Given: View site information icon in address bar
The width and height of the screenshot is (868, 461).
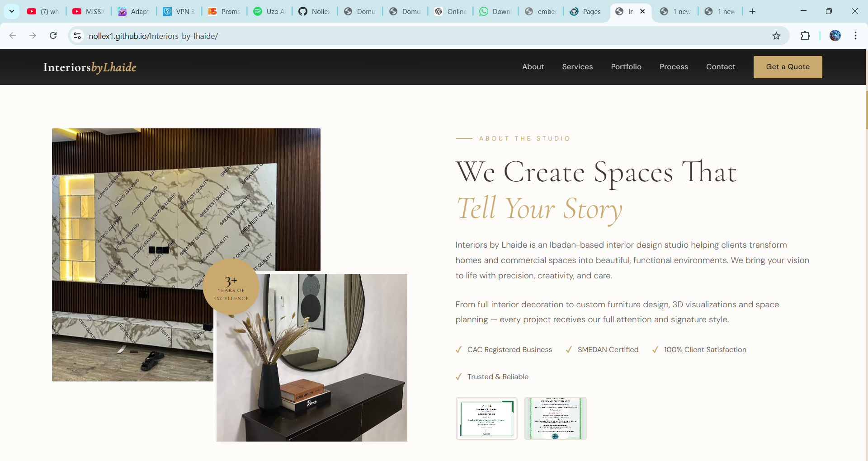Looking at the screenshot, I should point(77,36).
